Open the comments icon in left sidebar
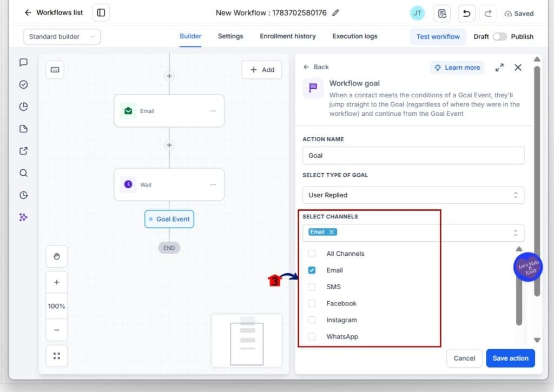Screen dimensions: 554x392 [23, 63]
